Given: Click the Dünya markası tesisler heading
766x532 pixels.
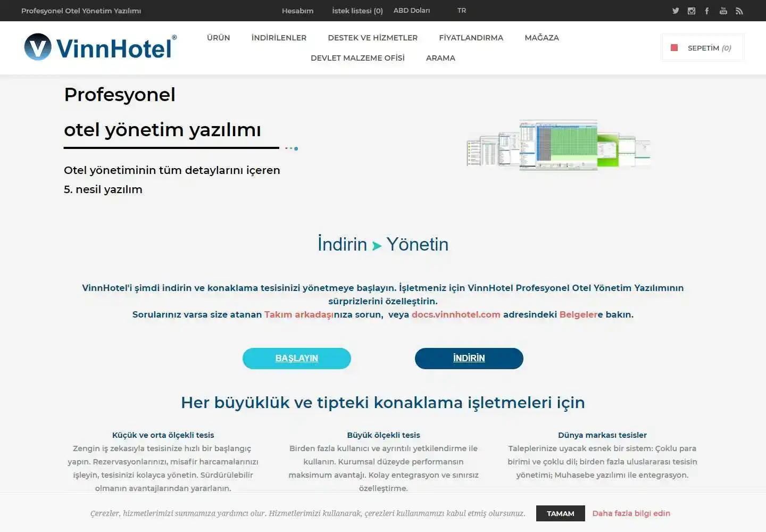Looking at the screenshot, I should click(x=603, y=435).
